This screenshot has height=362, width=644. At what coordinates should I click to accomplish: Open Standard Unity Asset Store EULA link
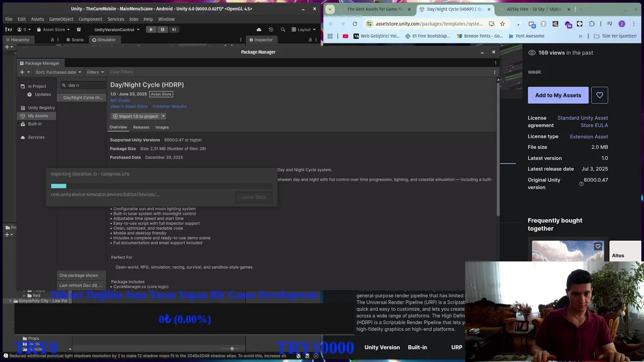583,122
